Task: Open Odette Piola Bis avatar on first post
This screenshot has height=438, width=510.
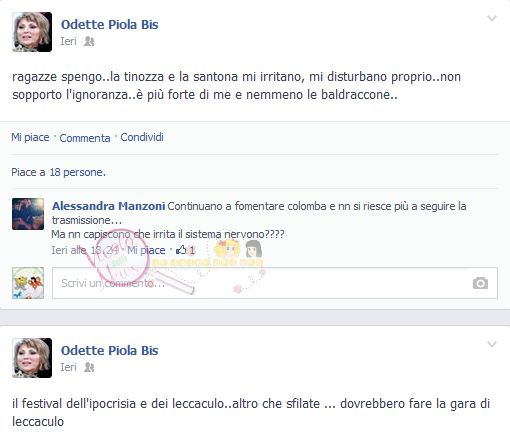Action: click(x=32, y=32)
